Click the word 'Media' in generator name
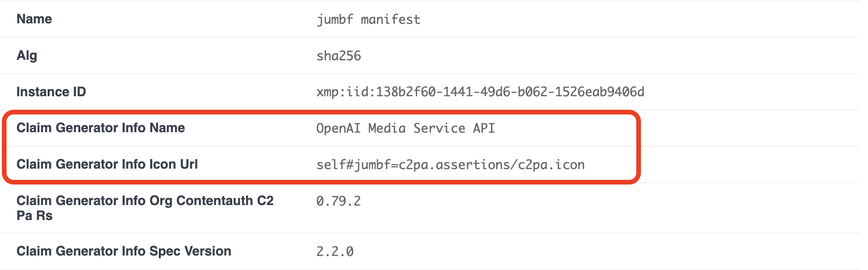The image size is (868, 270). tap(387, 128)
